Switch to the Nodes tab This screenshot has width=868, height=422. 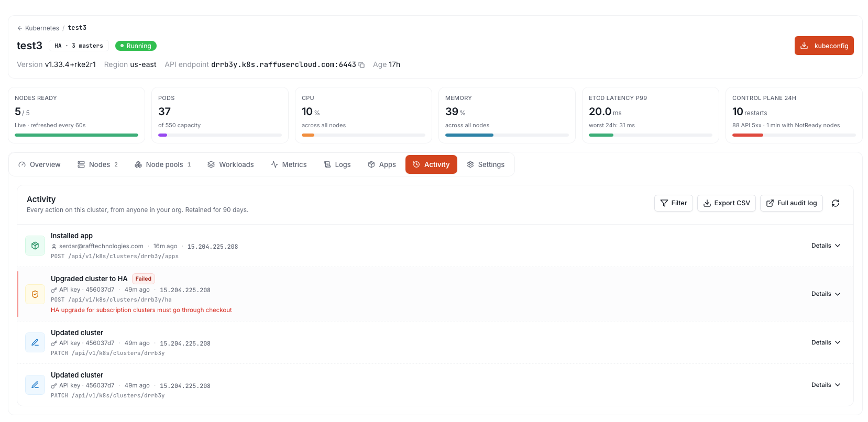[x=98, y=164]
